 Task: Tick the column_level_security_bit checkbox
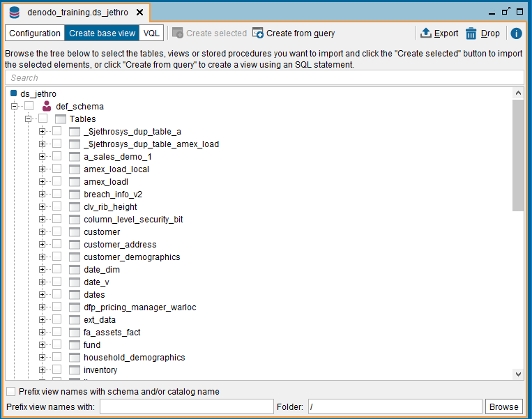click(x=56, y=219)
